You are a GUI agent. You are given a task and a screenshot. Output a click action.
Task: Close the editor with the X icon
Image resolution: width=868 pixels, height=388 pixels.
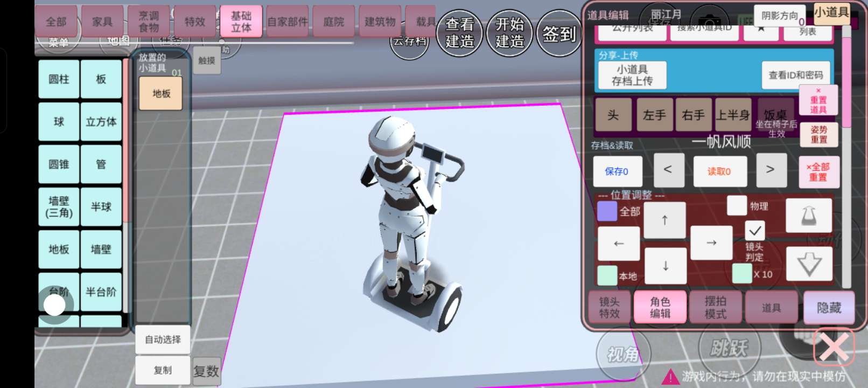pos(834,348)
